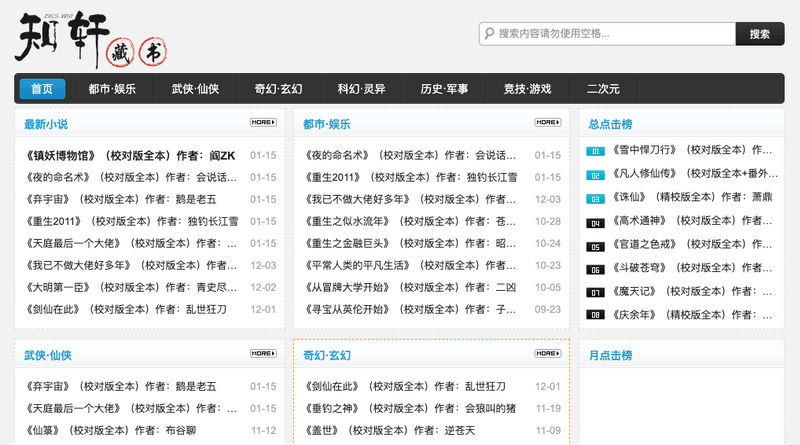Open 《重生之金融巨头》 novel link
The image size is (800, 445).
410,243
